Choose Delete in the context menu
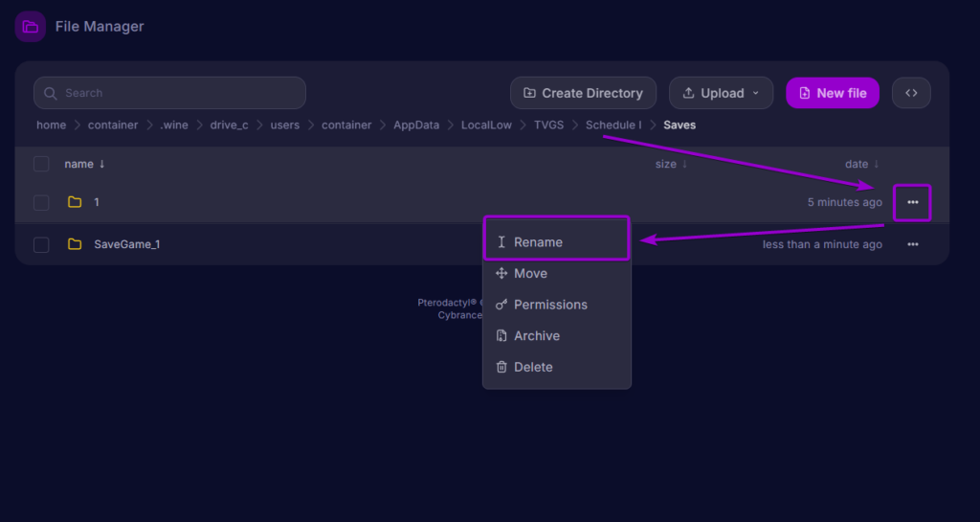The height and width of the screenshot is (522, 980). [x=556, y=367]
